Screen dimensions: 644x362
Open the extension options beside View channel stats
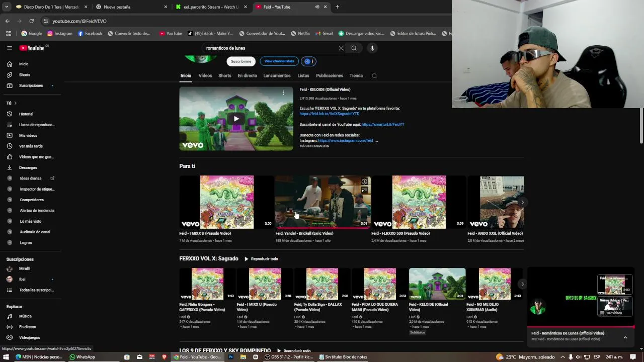coord(309,61)
